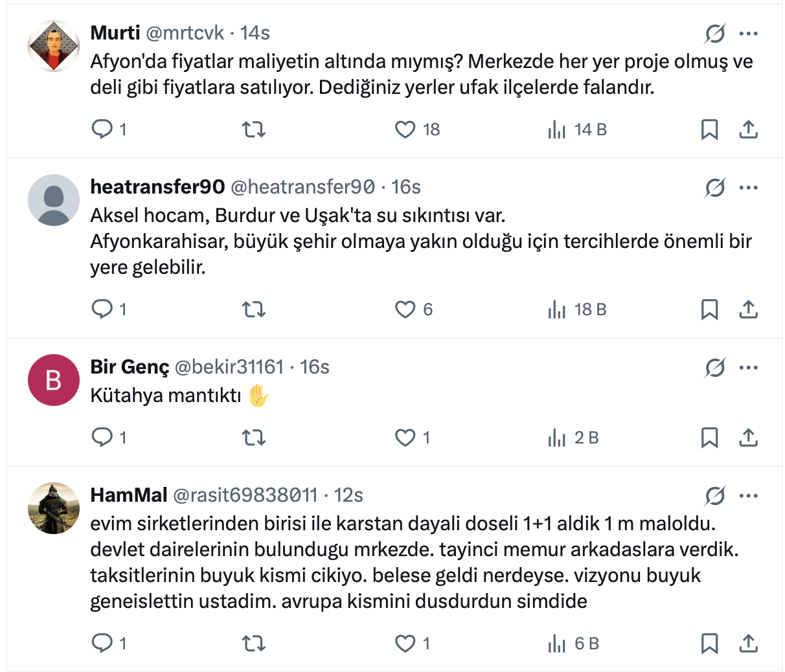Share Bir Genç's tweet
The image size is (785, 672).
748,438
